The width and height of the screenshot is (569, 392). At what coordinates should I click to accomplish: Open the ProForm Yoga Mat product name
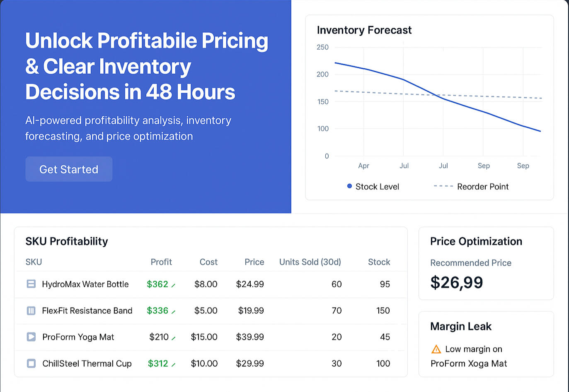[x=78, y=337]
